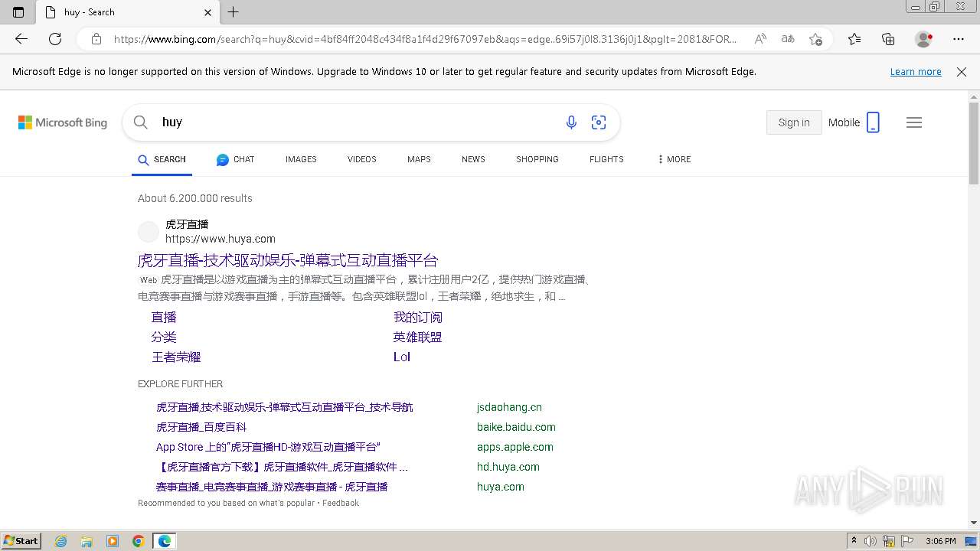Image resolution: width=980 pixels, height=551 pixels.
Task: Open Edge Settings and more menu
Action: 959,38
